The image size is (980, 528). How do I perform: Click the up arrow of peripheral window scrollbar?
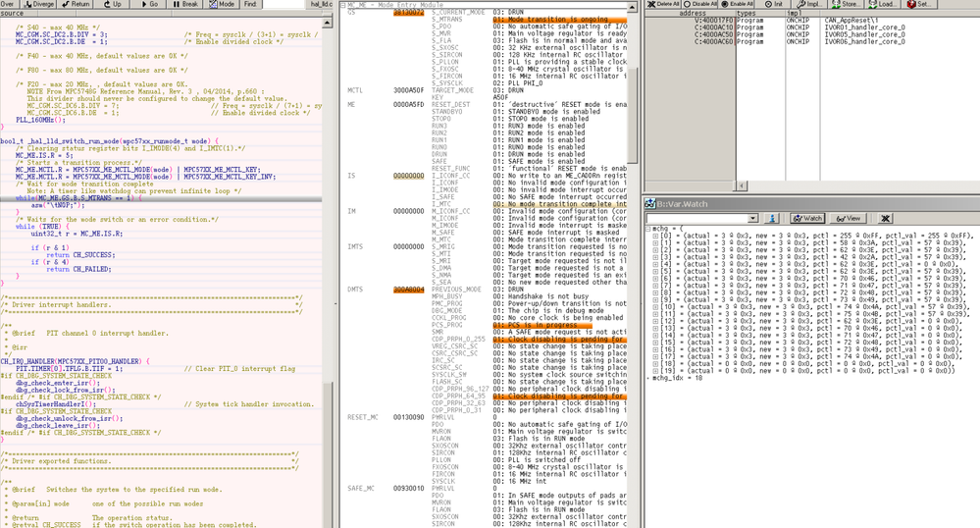click(x=632, y=8)
